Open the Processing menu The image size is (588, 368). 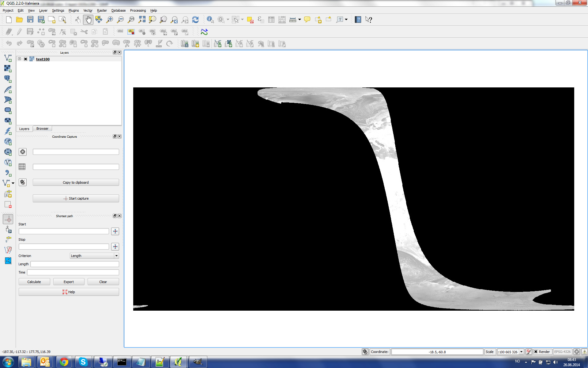pyautogui.click(x=138, y=10)
